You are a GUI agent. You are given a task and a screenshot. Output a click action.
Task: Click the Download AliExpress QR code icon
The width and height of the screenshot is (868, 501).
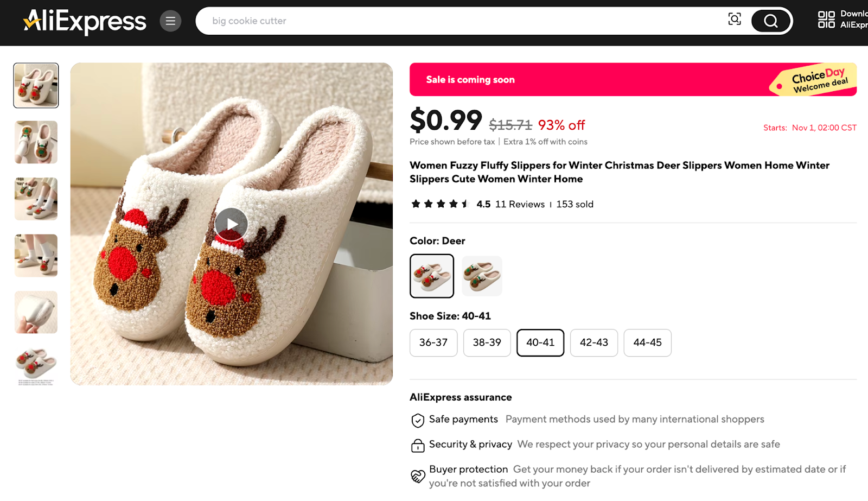(x=825, y=20)
